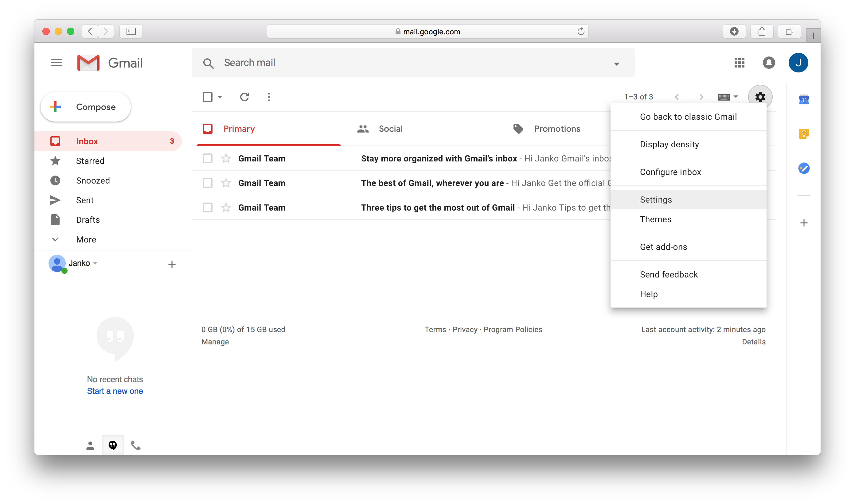The height and width of the screenshot is (504, 855).
Task: Open the J account avatar
Action: tap(798, 63)
